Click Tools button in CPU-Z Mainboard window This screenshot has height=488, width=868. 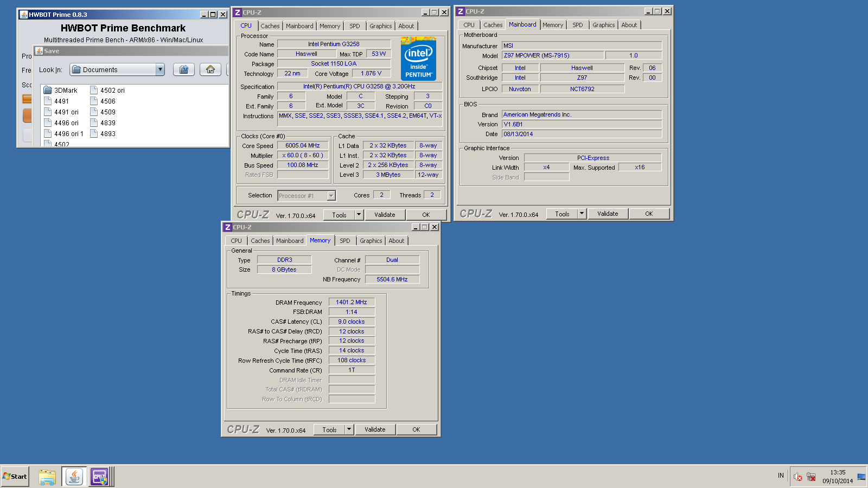562,214
